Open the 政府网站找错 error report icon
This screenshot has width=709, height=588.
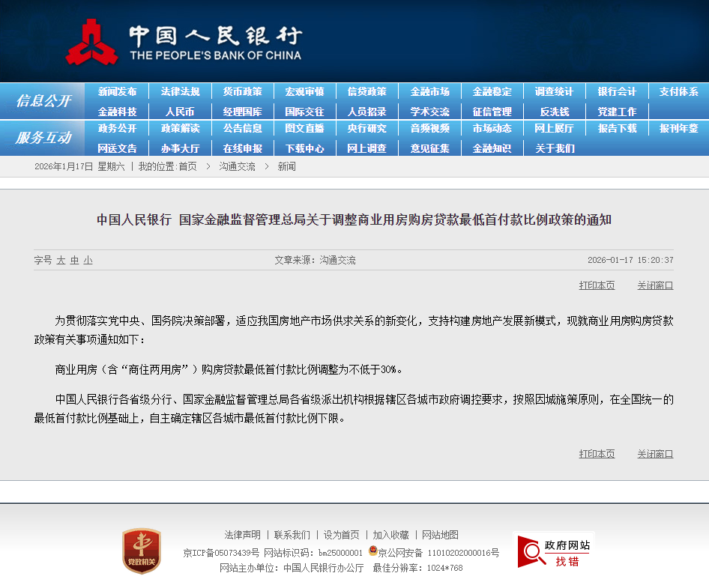click(554, 553)
